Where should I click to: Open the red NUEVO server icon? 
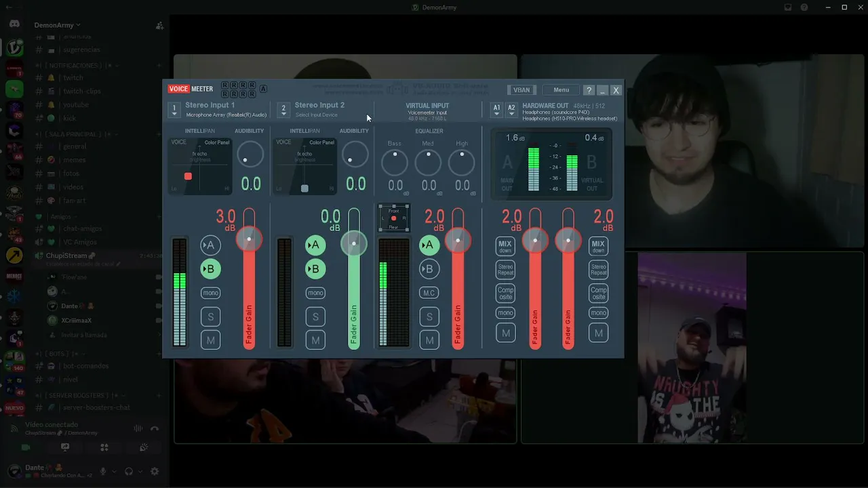tap(14, 408)
